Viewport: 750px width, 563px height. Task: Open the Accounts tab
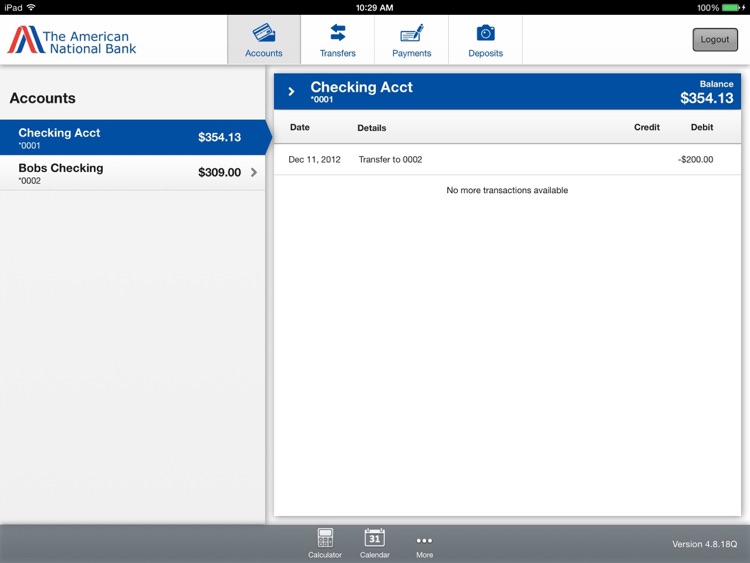(264, 40)
